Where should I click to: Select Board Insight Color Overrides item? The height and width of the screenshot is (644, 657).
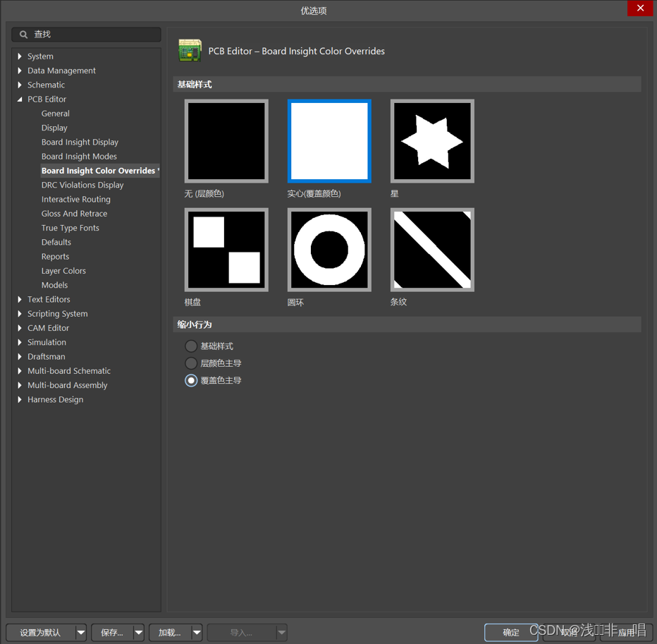coord(99,171)
